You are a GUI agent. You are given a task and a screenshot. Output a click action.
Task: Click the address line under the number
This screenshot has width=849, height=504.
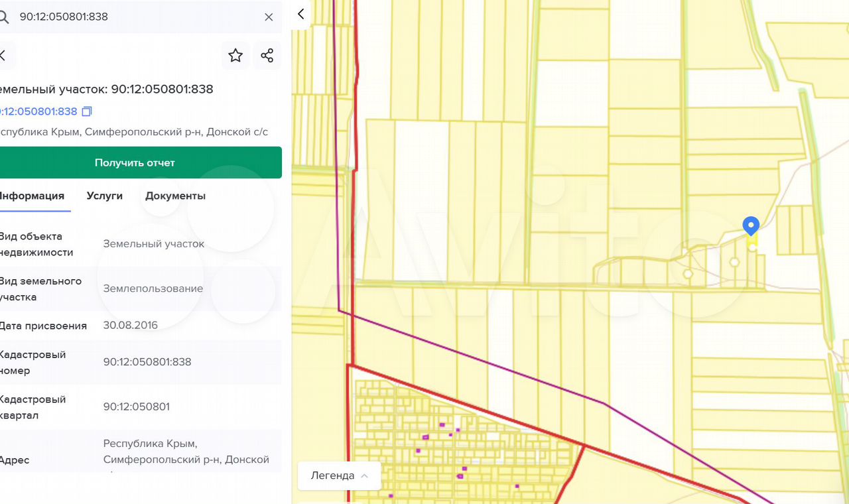click(x=133, y=132)
